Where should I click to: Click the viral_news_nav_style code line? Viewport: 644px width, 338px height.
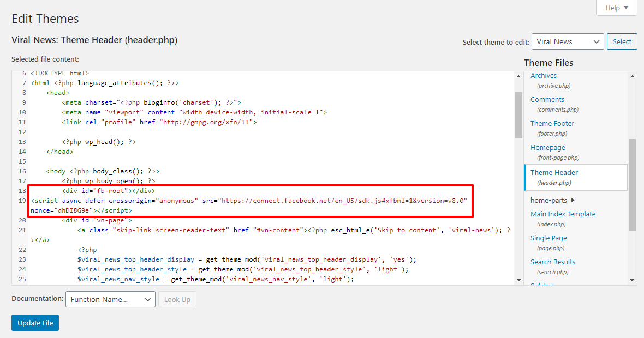pyautogui.click(x=216, y=279)
